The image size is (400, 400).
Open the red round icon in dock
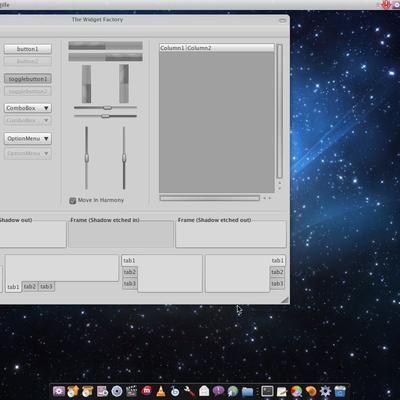point(146,391)
